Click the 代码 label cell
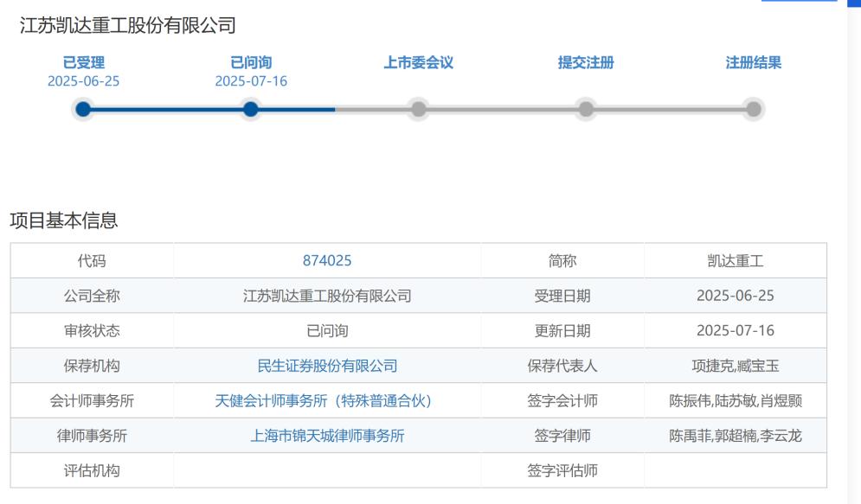Image resolution: width=861 pixels, height=504 pixels. click(x=92, y=260)
